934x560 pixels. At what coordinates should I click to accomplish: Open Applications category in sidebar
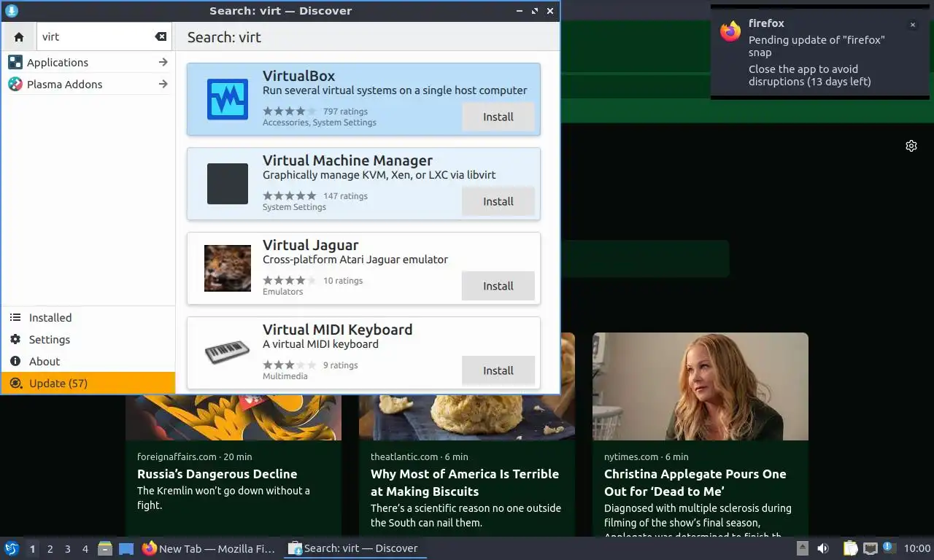click(x=88, y=63)
